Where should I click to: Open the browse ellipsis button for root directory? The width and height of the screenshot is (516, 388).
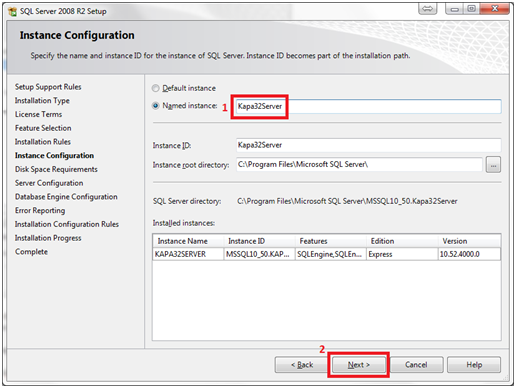[x=493, y=165]
